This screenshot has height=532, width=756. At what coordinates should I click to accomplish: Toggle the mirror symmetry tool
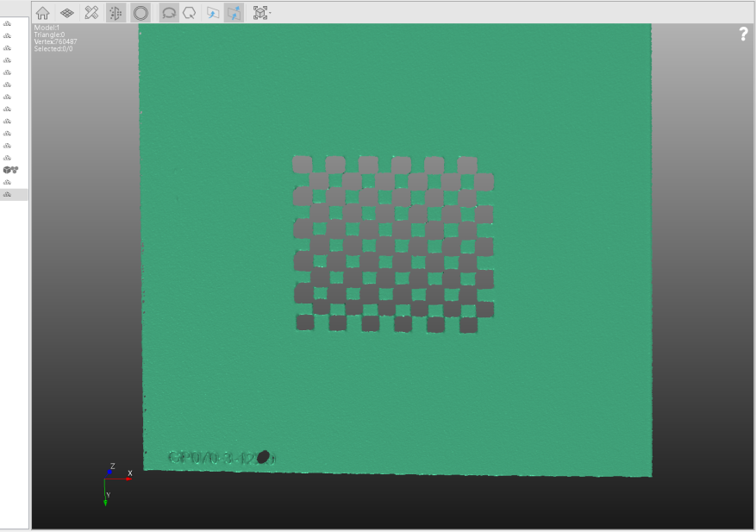(x=116, y=13)
